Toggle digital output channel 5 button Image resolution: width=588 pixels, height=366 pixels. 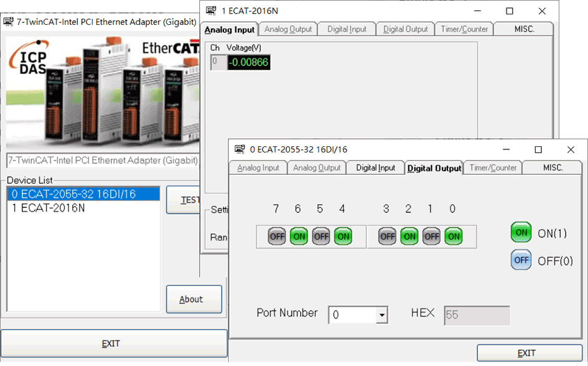point(321,237)
